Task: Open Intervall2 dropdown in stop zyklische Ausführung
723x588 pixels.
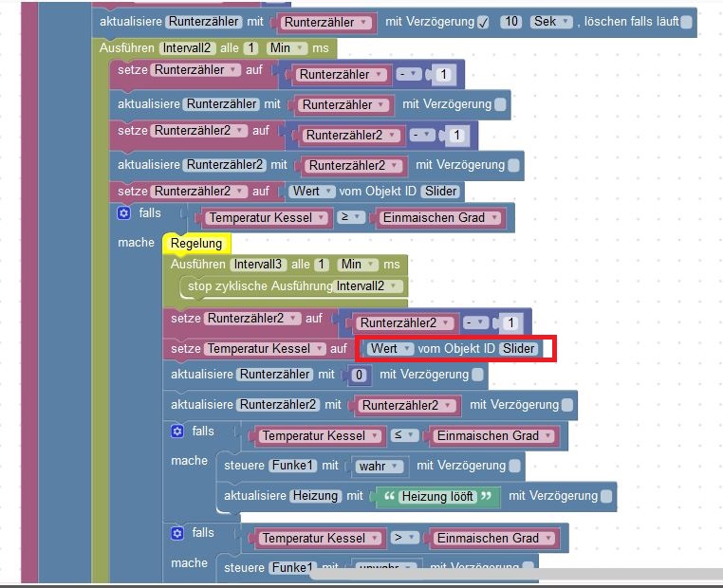Action: pyautogui.click(x=367, y=286)
